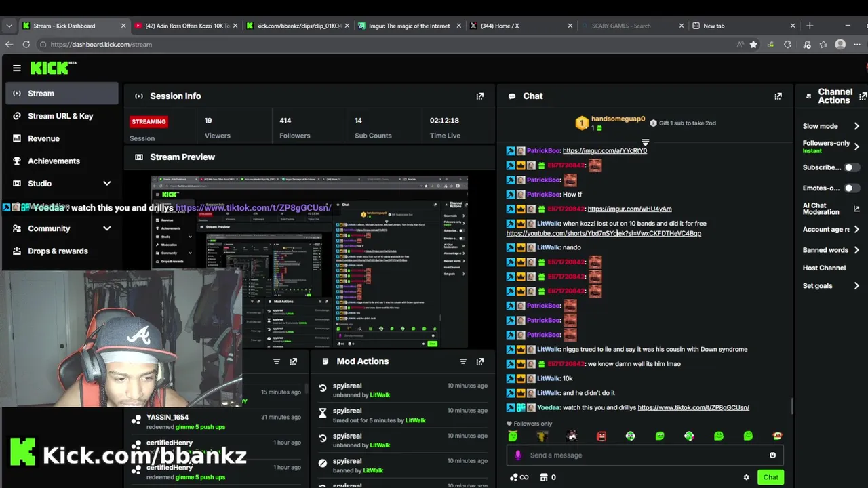Select the red angry emote

(x=601, y=436)
